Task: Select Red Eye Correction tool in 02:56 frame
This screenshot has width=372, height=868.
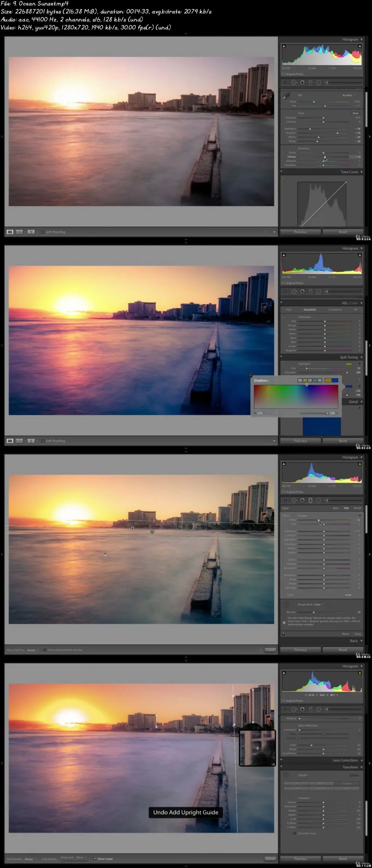Action: (302, 82)
